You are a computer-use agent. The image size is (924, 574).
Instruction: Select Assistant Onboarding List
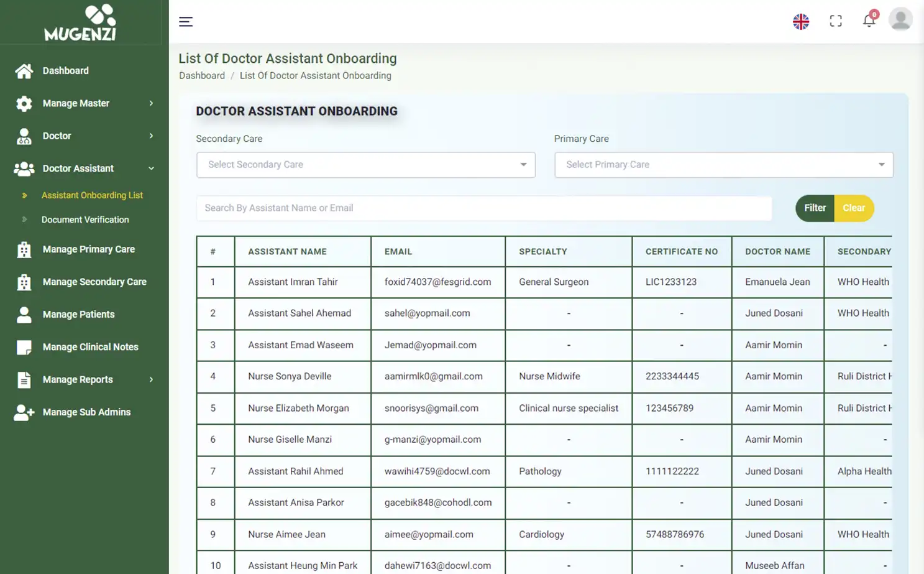[x=92, y=195]
